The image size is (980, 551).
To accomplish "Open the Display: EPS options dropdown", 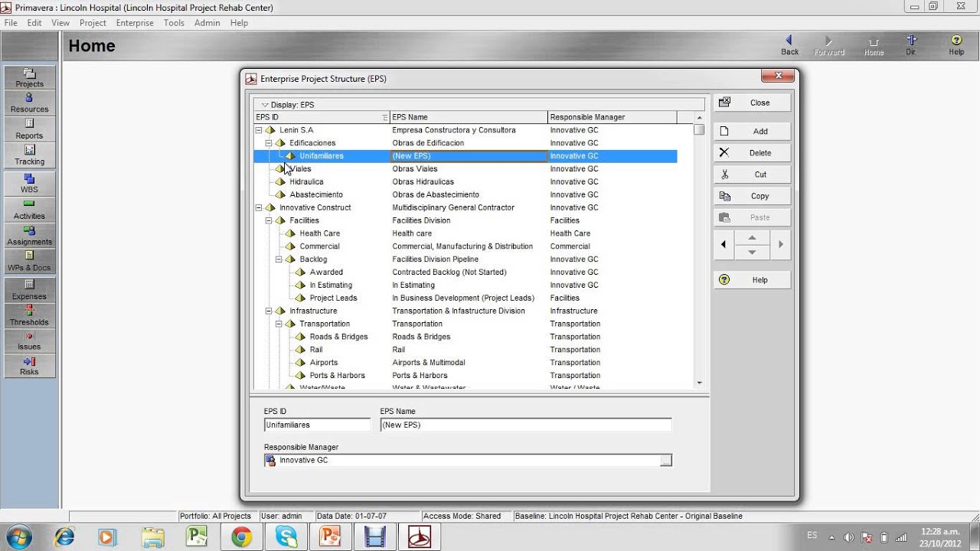I will click(x=288, y=105).
